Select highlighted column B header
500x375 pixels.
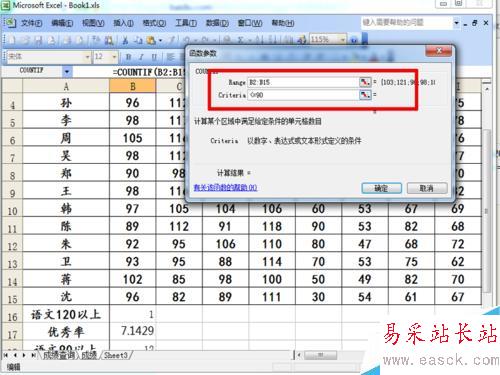click(x=133, y=86)
